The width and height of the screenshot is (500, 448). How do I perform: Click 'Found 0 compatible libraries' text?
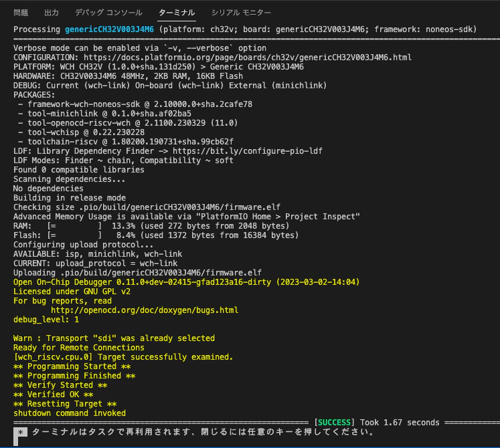click(x=79, y=170)
